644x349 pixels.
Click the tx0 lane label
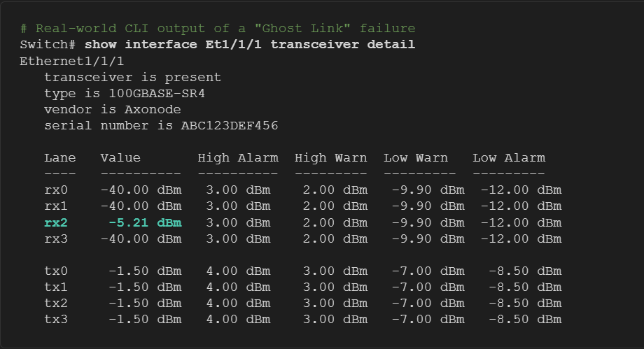pyautogui.click(x=56, y=271)
